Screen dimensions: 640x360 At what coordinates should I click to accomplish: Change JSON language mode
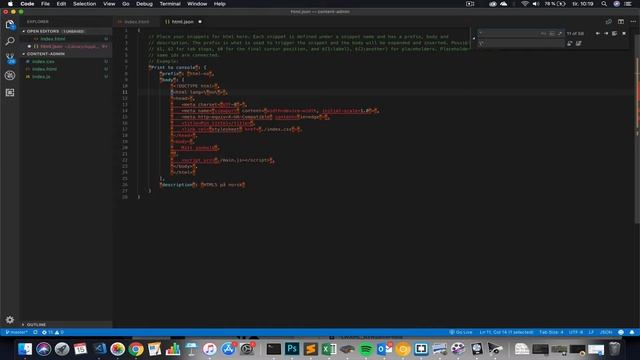[x=606, y=332]
